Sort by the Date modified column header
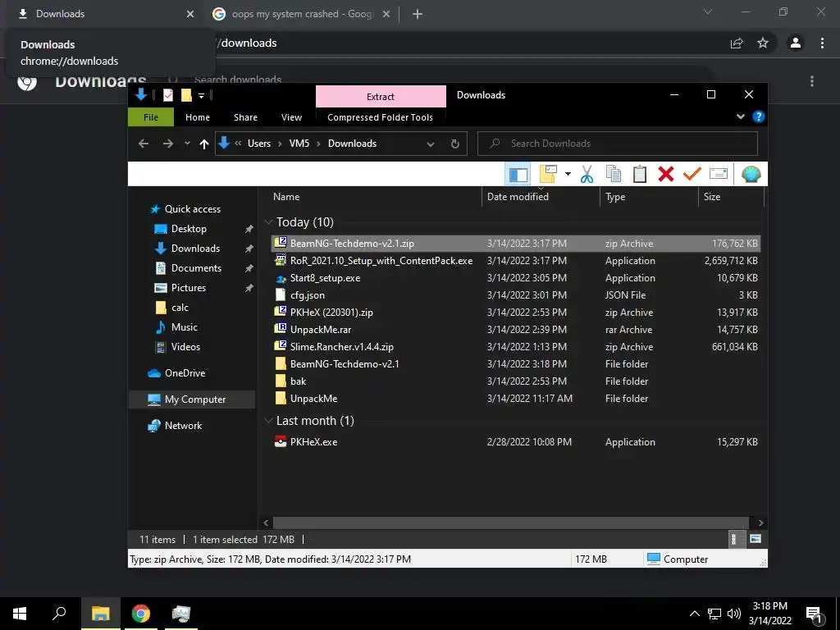840x630 pixels. pyautogui.click(x=541, y=197)
